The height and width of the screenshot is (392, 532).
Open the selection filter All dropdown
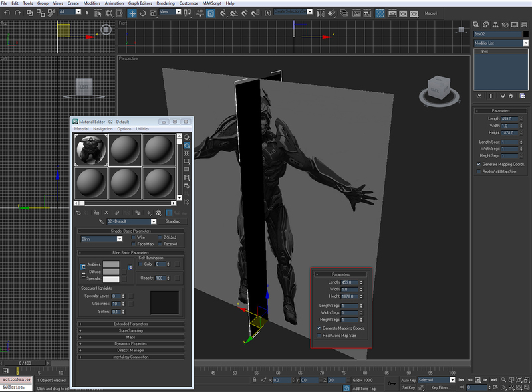[x=78, y=11]
